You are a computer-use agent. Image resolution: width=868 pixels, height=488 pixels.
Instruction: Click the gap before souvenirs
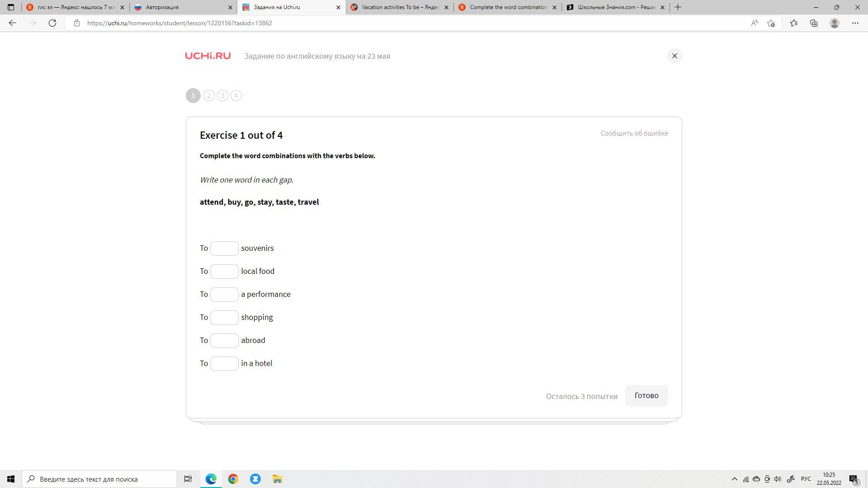pos(224,249)
